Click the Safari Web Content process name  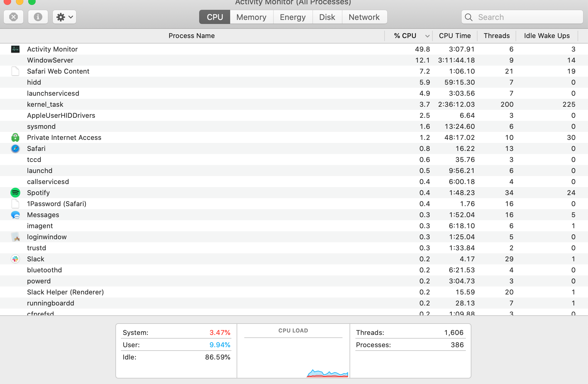(58, 71)
